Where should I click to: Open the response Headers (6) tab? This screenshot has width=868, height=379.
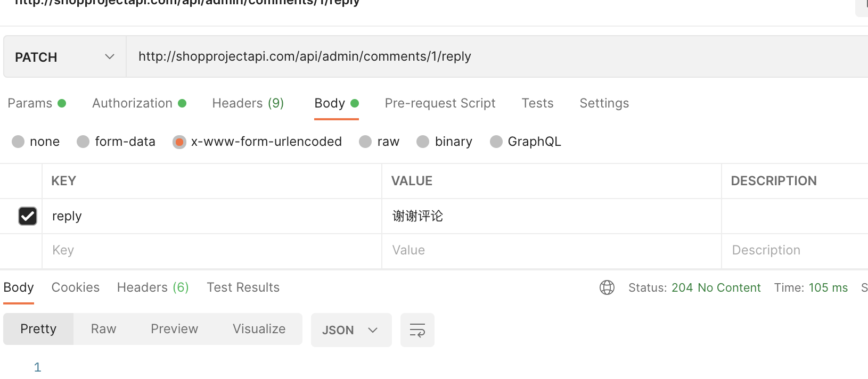point(153,287)
